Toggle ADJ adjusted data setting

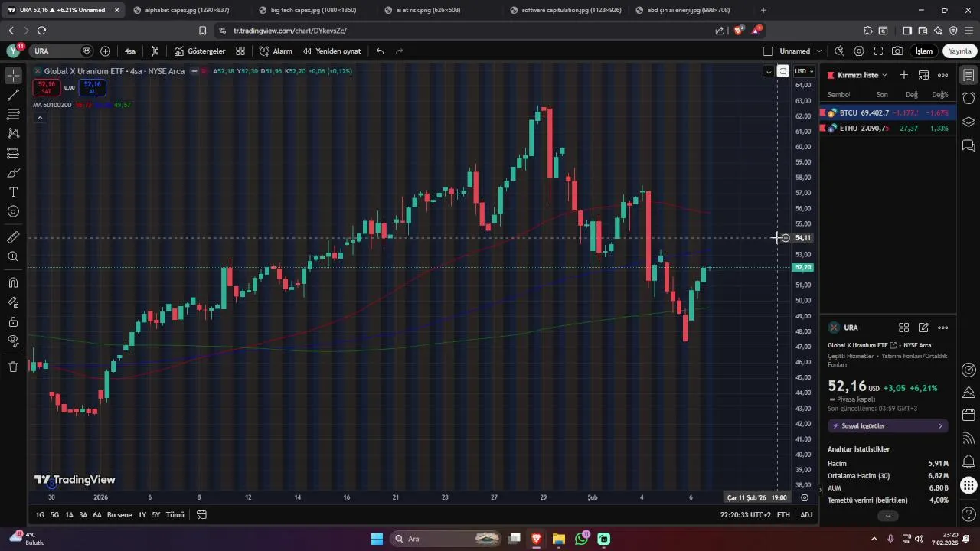pos(806,515)
